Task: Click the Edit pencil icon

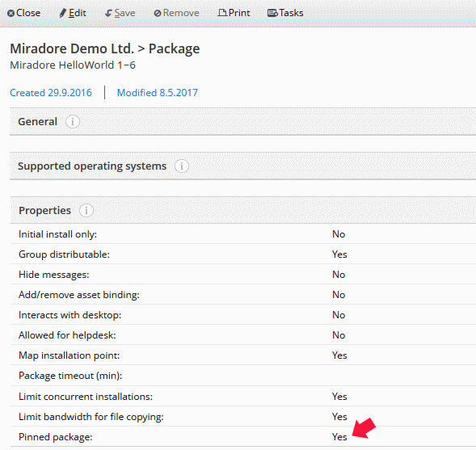Action: tap(62, 13)
